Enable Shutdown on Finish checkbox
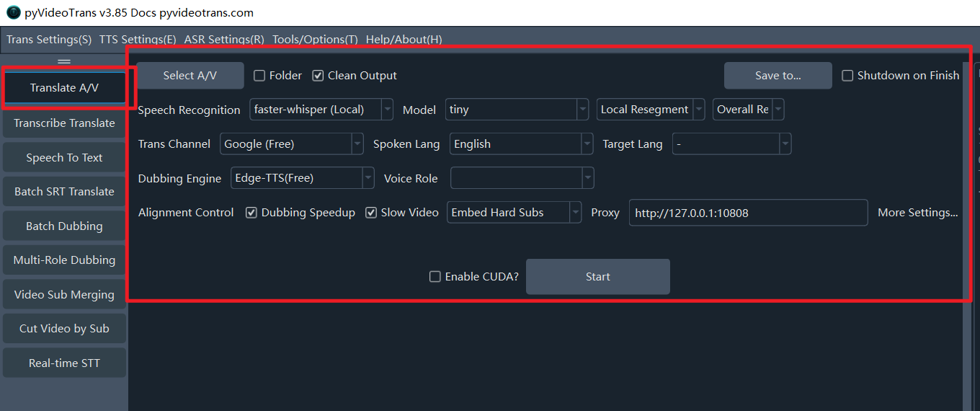The height and width of the screenshot is (411, 980). pyautogui.click(x=847, y=76)
